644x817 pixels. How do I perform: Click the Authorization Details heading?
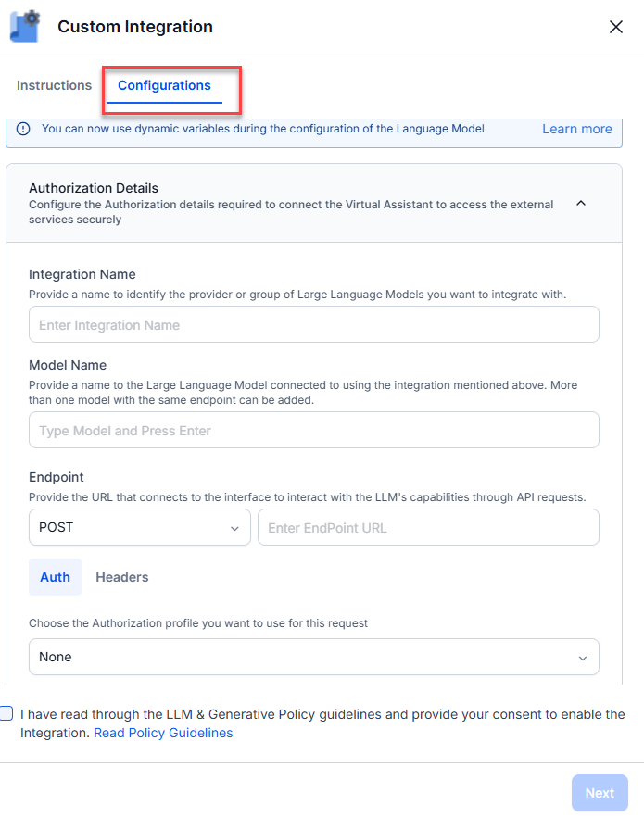tap(94, 188)
